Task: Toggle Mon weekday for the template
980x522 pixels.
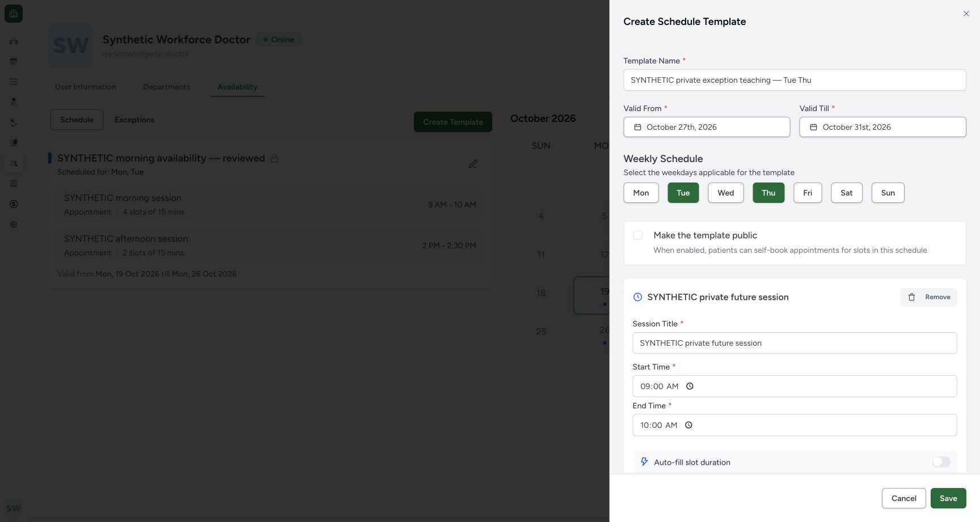Action: [641, 193]
